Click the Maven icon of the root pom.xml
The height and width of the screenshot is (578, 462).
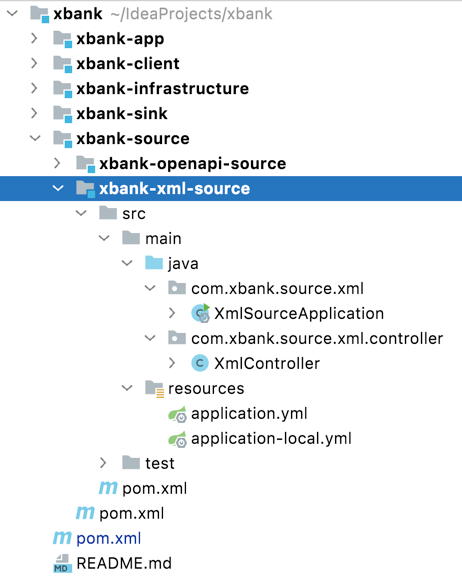tap(62, 538)
